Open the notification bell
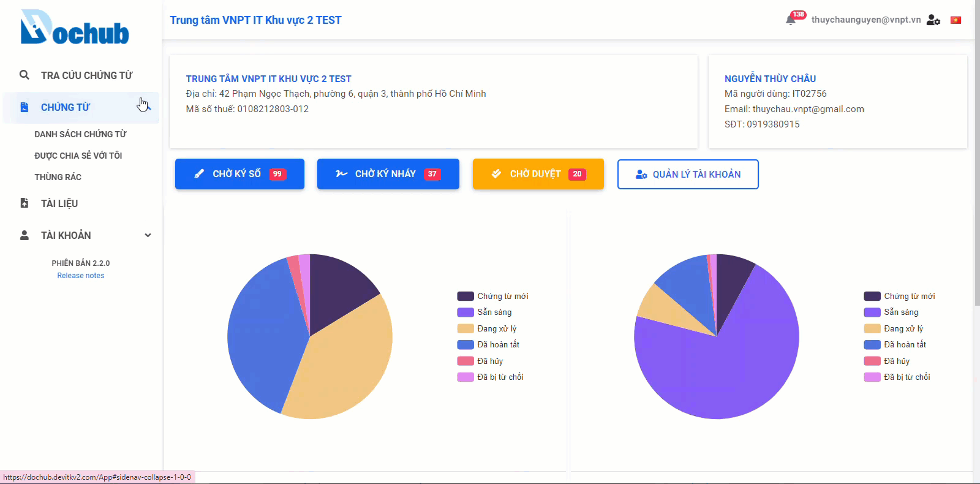 791,20
